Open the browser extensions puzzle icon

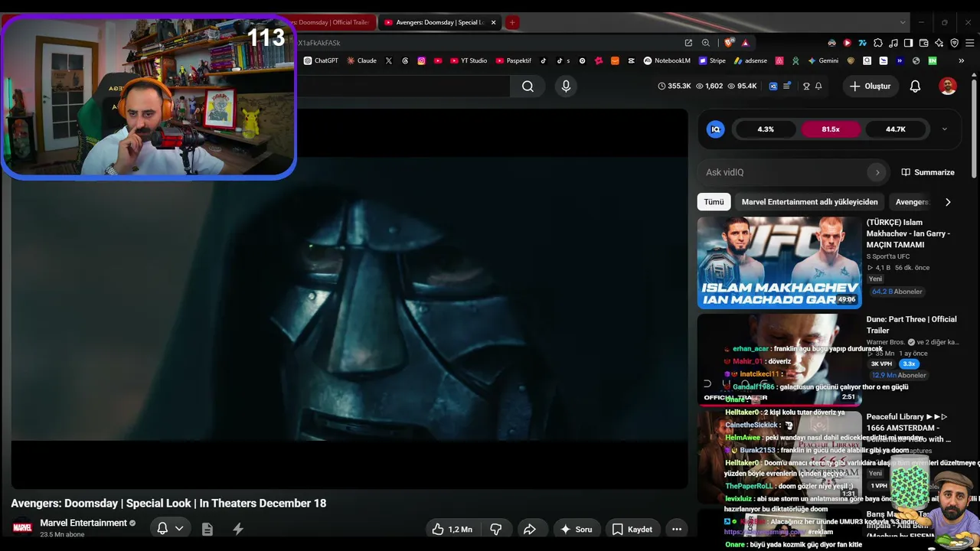(x=878, y=43)
